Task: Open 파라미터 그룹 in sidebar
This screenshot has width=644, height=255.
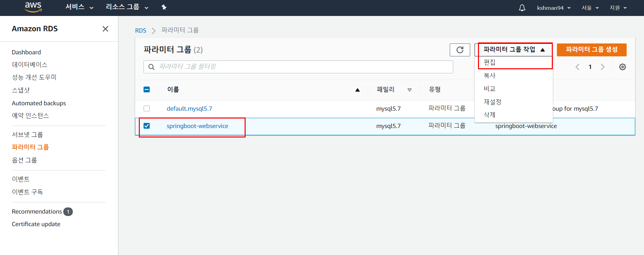Action: tap(30, 147)
